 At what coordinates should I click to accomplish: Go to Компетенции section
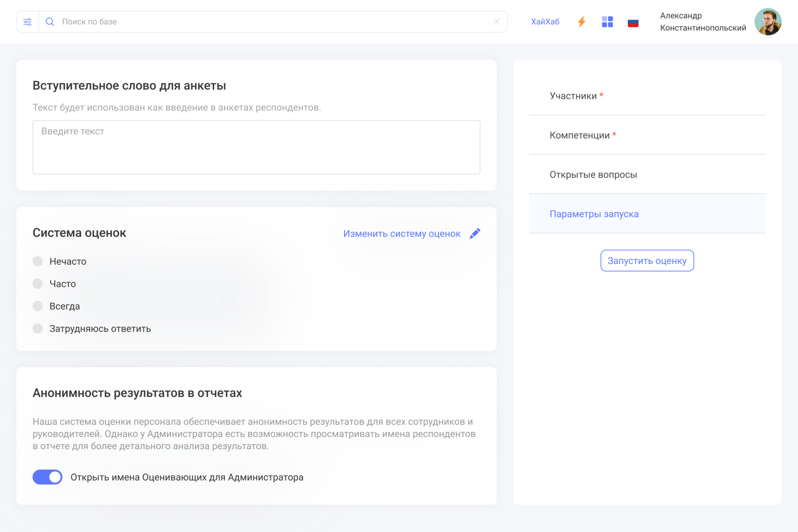click(x=579, y=135)
